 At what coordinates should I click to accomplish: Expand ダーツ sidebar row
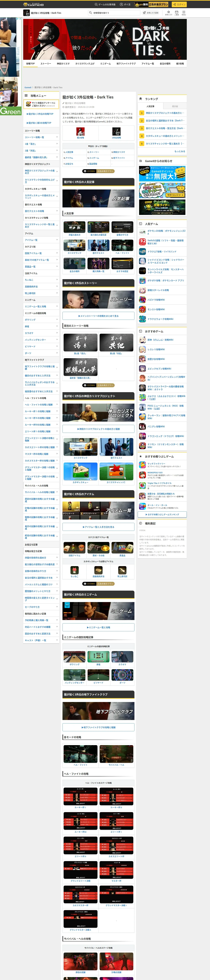point(41,353)
